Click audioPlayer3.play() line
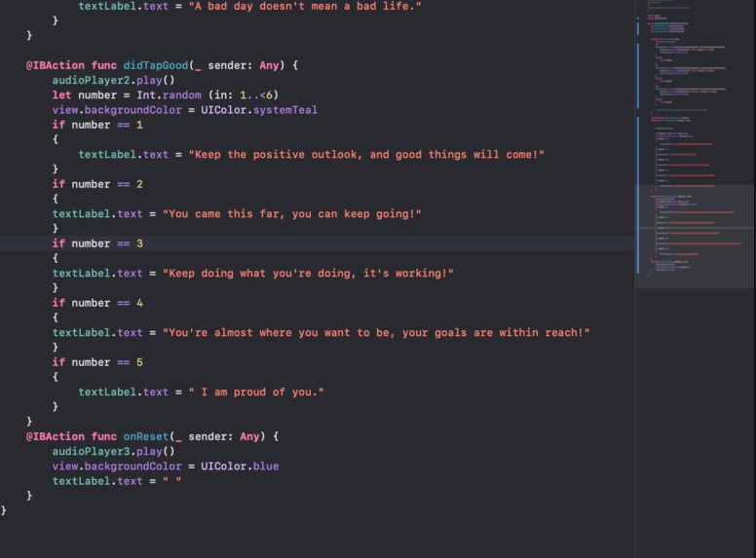 [113, 452]
